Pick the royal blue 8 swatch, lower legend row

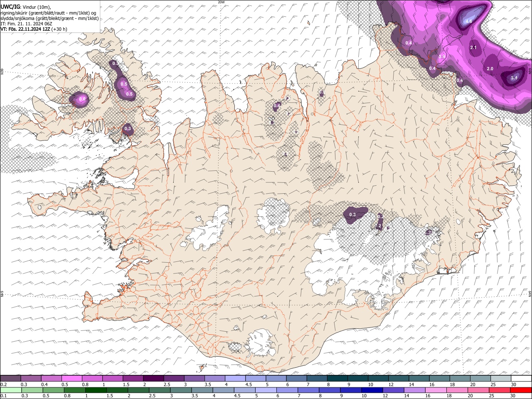tap(330, 390)
